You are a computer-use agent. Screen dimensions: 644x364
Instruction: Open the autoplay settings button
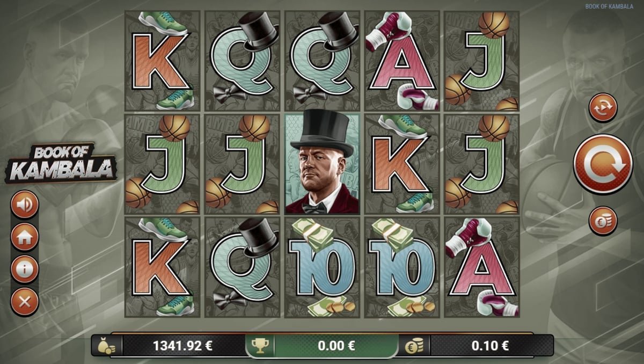tap(603, 107)
